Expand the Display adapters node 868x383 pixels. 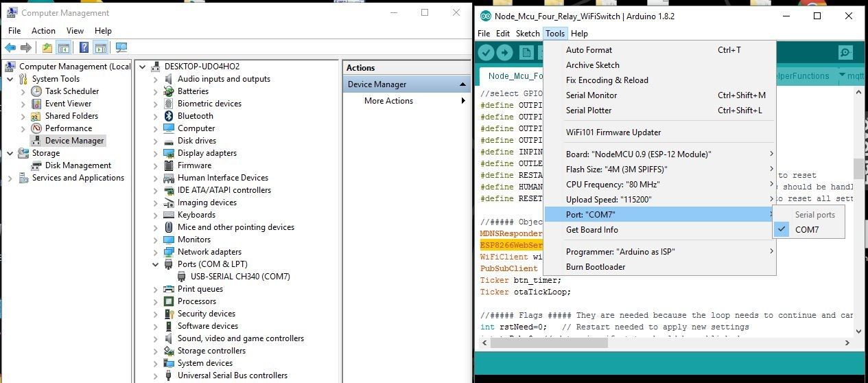pos(156,153)
